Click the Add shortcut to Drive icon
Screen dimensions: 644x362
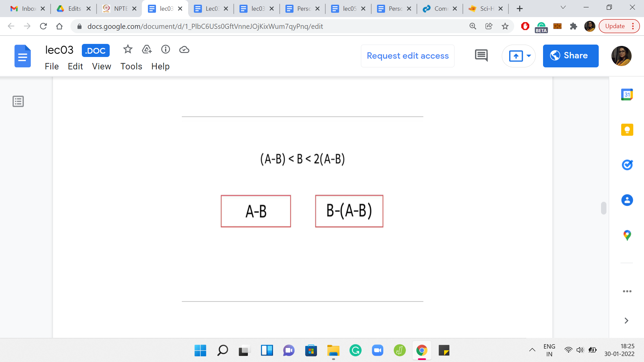tap(147, 50)
